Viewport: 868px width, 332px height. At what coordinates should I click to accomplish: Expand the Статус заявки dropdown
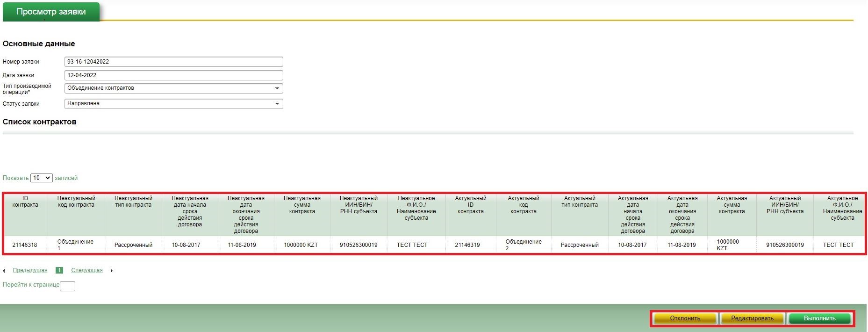[x=173, y=104]
